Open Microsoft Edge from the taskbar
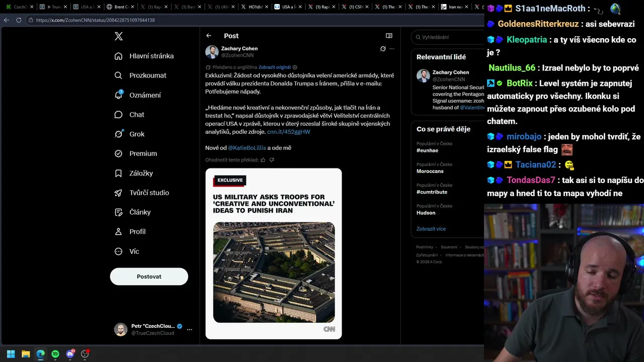The image size is (644, 362). click(x=41, y=354)
